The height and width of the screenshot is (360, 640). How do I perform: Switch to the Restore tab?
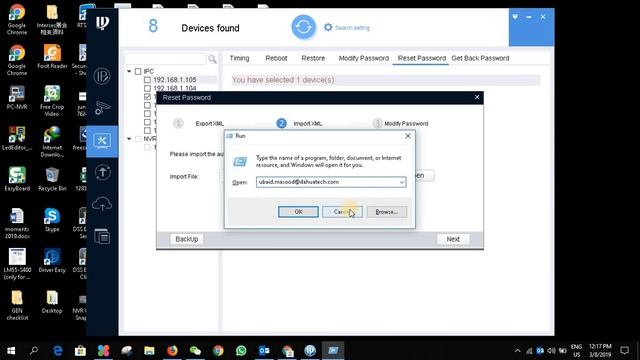(x=313, y=58)
